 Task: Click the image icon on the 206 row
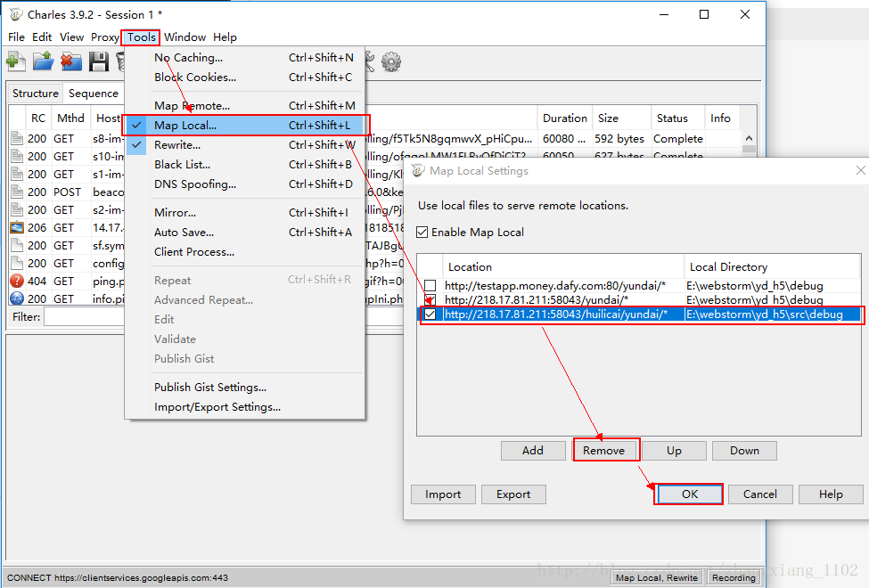[17, 228]
